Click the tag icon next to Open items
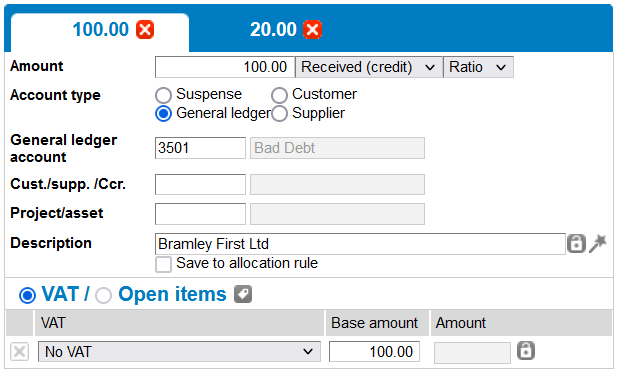The image size is (623, 386). [243, 294]
